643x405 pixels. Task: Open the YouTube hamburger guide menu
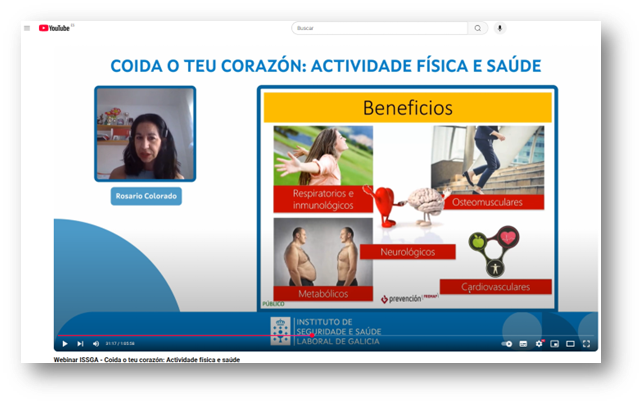coord(27,28)
